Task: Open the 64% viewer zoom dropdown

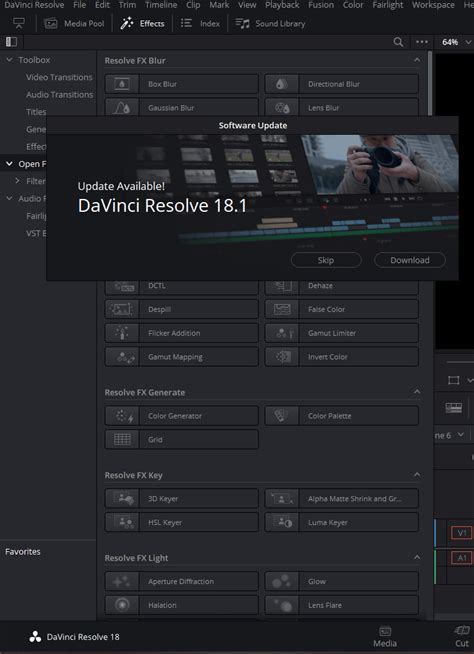Action: (456, 42)
